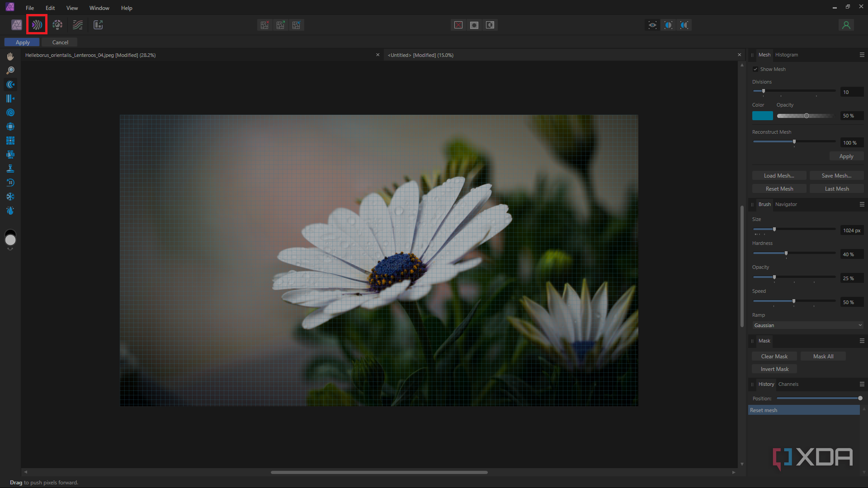Viewport: 868px width, 488px height.
Task: Click the invert mask toolbar icon
Action: [x=490, y=25]
